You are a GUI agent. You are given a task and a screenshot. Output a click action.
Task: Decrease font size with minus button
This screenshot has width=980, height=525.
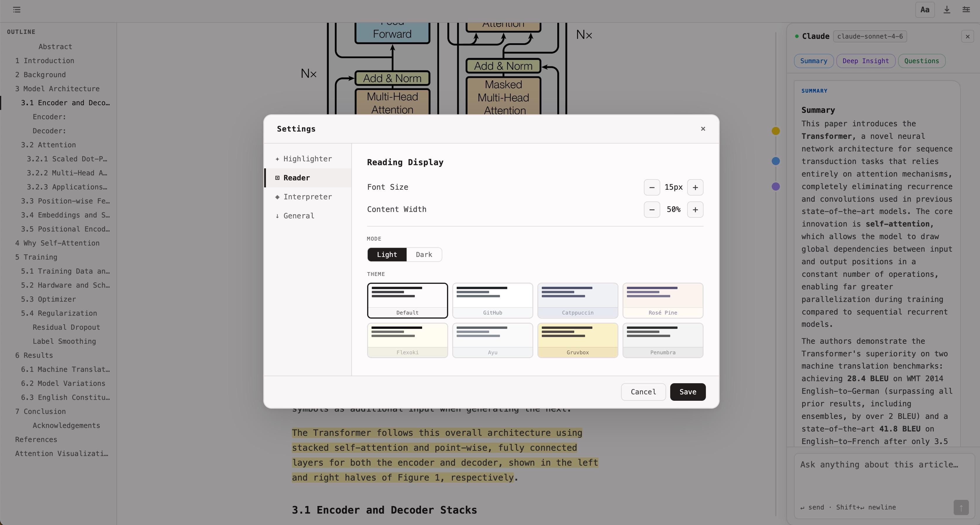point(652,187)
